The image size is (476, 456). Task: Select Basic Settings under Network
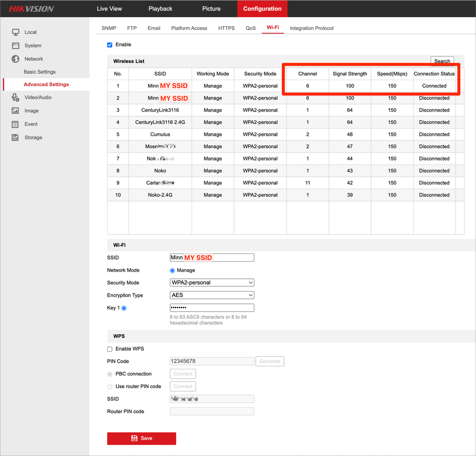(x=40, y=72)
